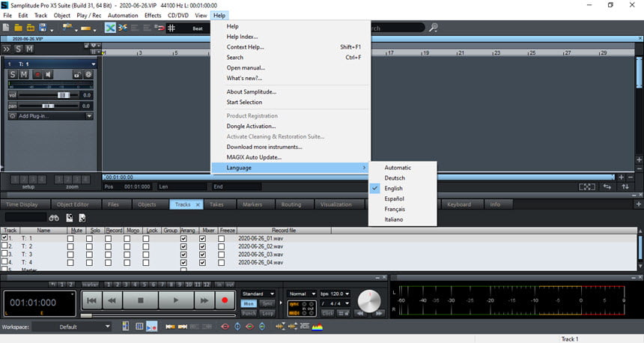Click the double-arrow expand button above track header
The image size is (644, 343).
click(6, 49)
